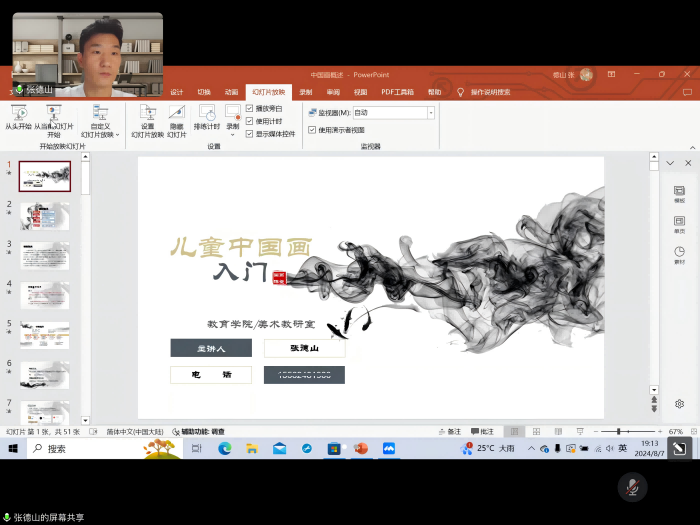Click the Hide Slide (隐藏幻灯片) icon
The height and width of the screenshot is (525, 700).
coord(176,117)
